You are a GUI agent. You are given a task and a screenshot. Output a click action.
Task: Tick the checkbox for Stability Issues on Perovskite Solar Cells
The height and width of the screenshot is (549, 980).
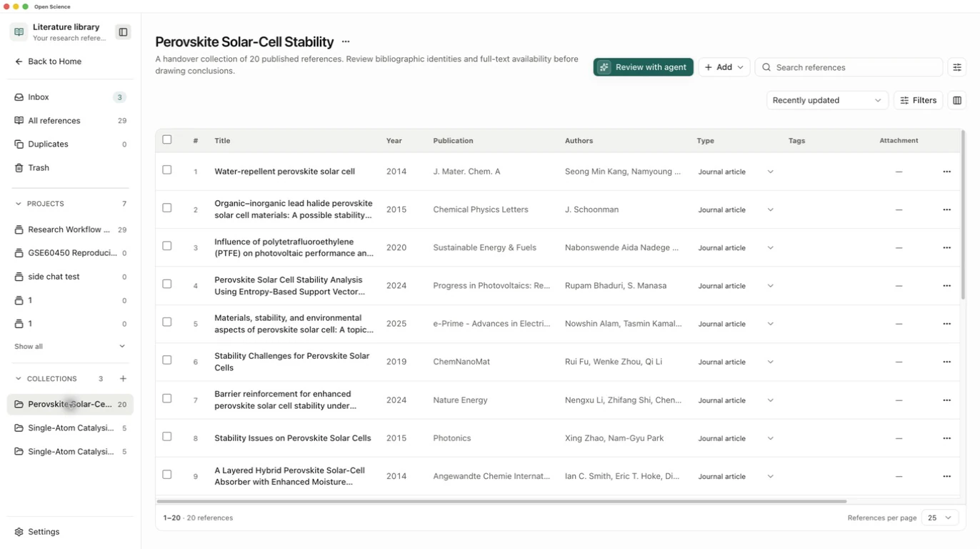(x=167, y=437)
